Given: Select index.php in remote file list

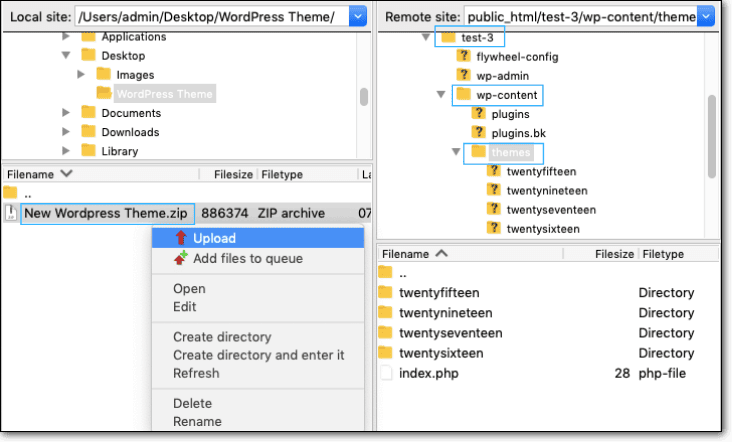Looking at the screenshot, I should [x=429, y=373].
